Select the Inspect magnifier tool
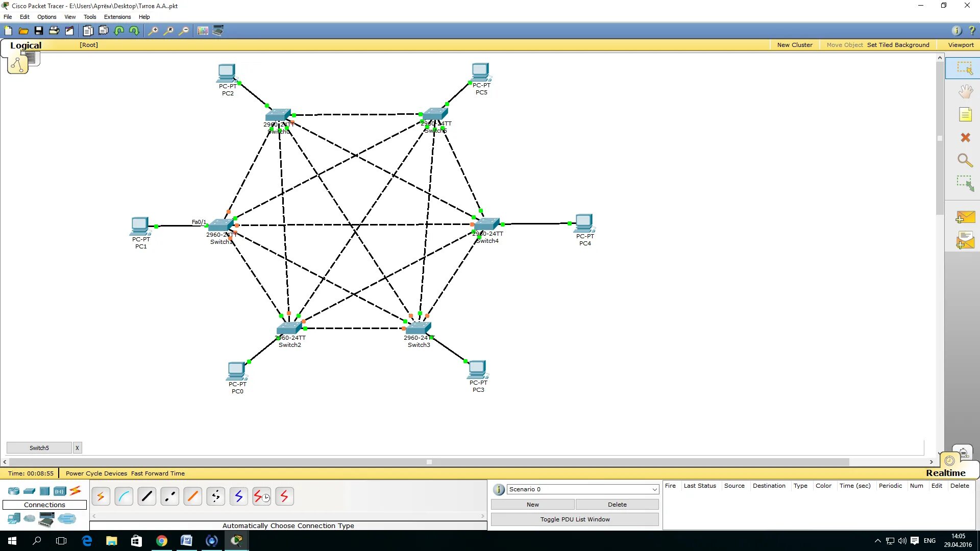 pyautogui.click(x=965, y=161)
